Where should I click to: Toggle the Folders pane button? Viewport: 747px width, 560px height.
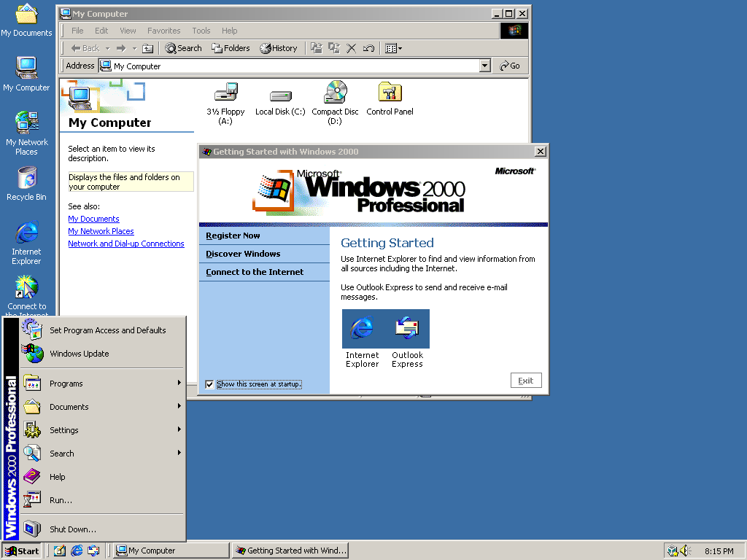coord(231,48)
